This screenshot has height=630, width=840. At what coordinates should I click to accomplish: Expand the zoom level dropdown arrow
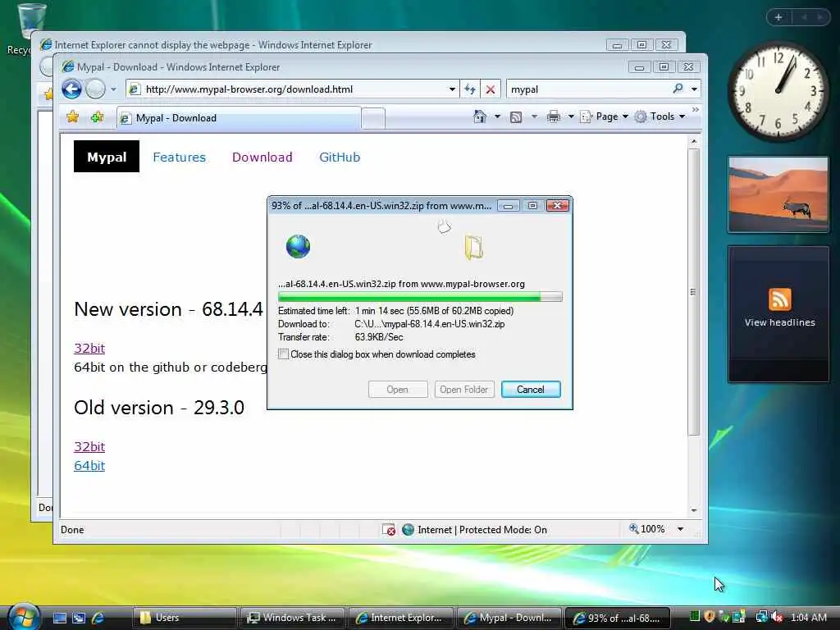[680, 529]
